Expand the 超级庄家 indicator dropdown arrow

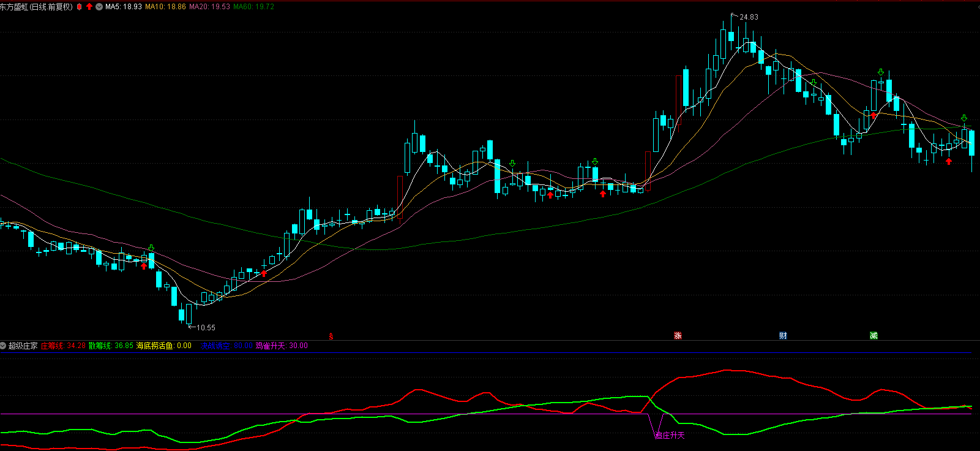click(3, 346)
